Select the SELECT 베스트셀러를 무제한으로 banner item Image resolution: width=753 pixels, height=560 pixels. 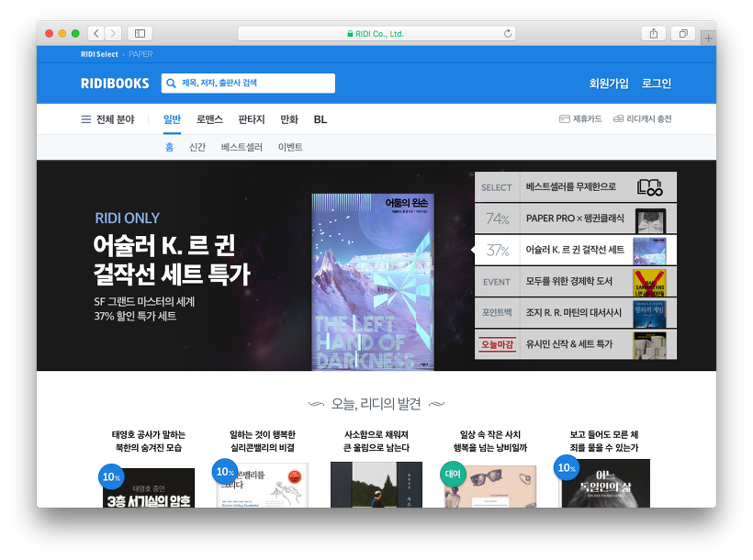(x=576, y=187)
